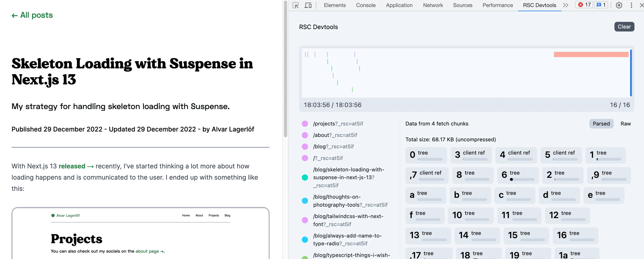Open chunk 9 tree
644x259 pixels.
pyautogui.click(x=609, y=175)
